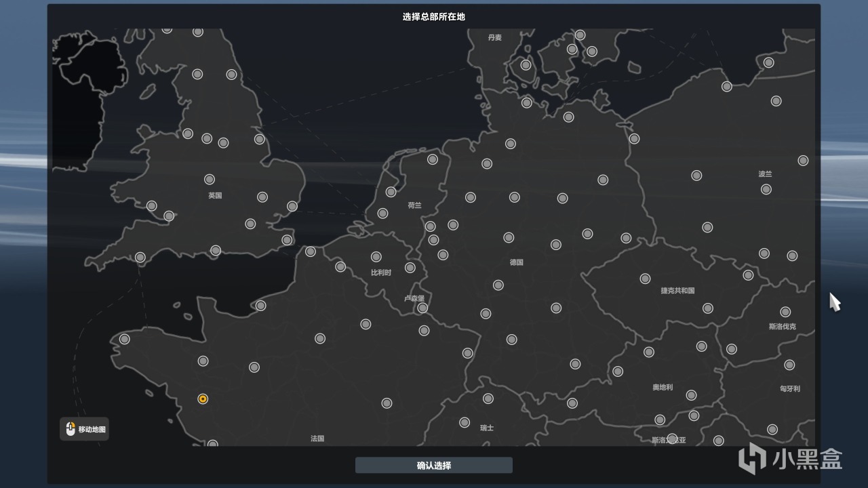Click the 瑞士 country label
Image resolution: width=868 pixels, height=488 pixels.
click(487, 428)
